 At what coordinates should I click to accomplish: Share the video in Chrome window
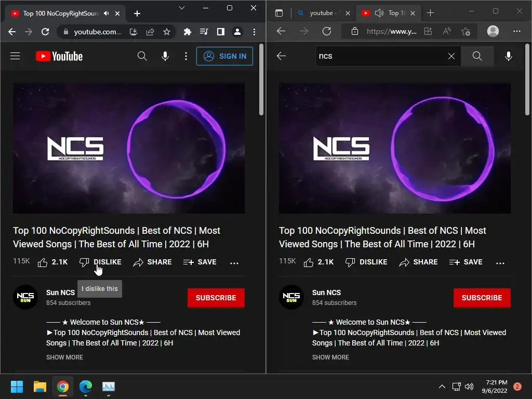coord(152,262)
